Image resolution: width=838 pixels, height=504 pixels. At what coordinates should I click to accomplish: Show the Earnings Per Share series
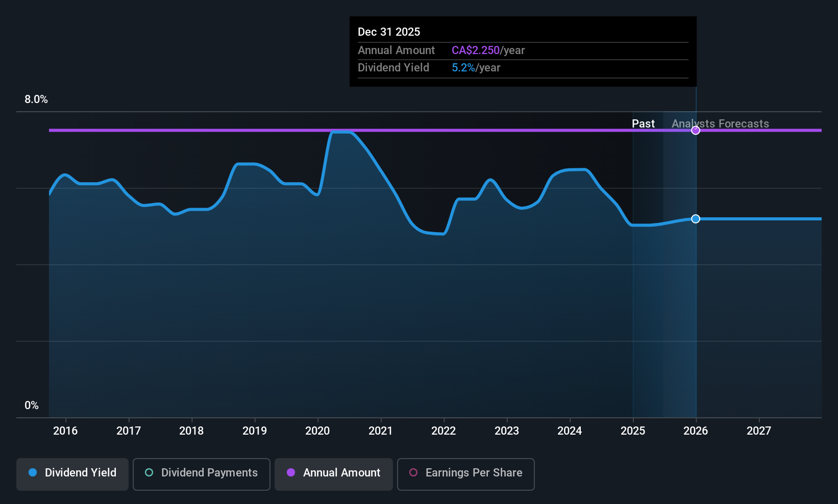point(466,474)
